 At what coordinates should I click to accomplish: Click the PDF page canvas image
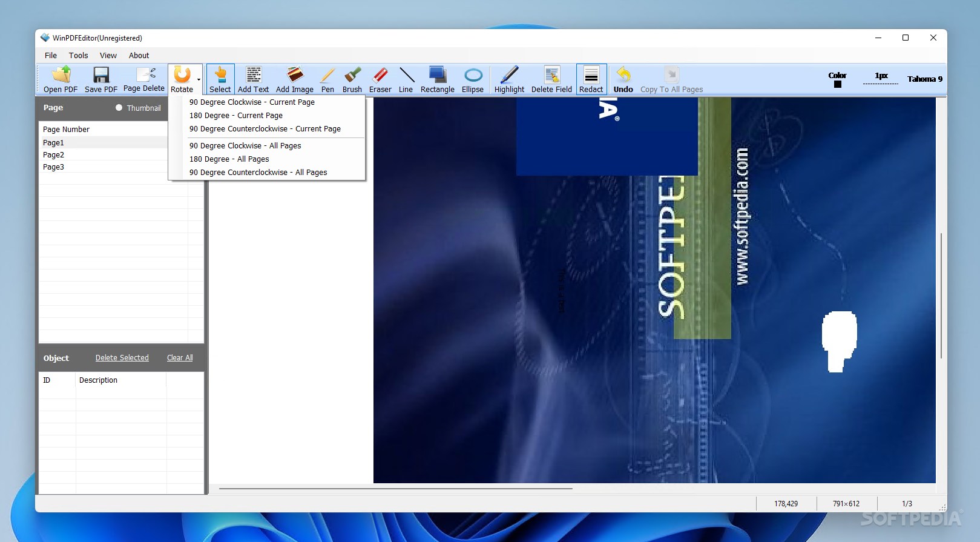[x=654, y=291]
